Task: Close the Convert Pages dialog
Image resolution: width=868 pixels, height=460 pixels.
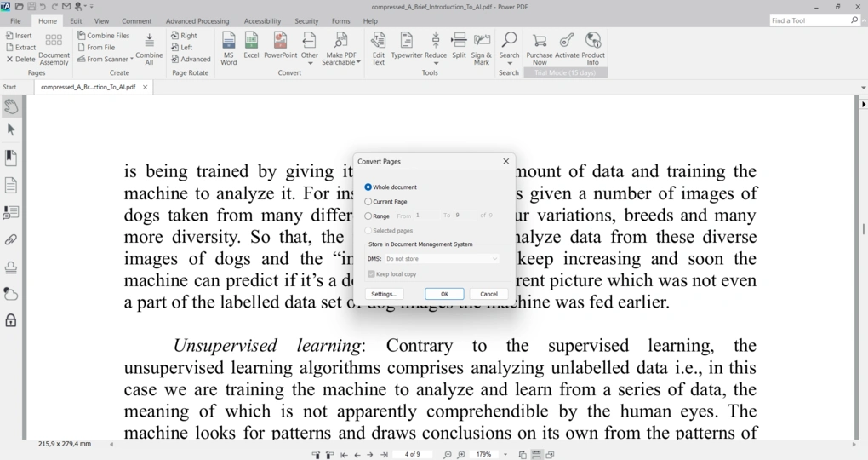Action: tap(506, 161)
